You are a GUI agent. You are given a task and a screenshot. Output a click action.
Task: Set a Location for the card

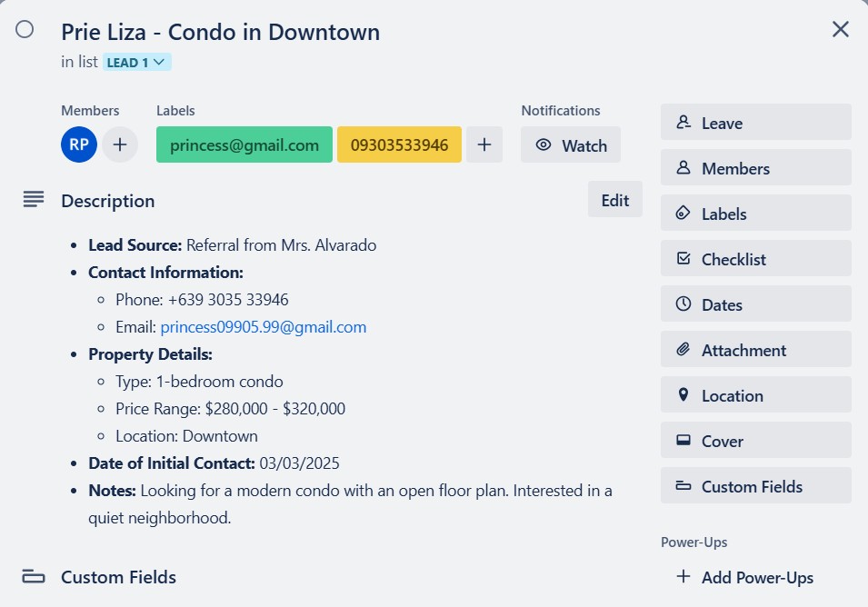[755, 395]
